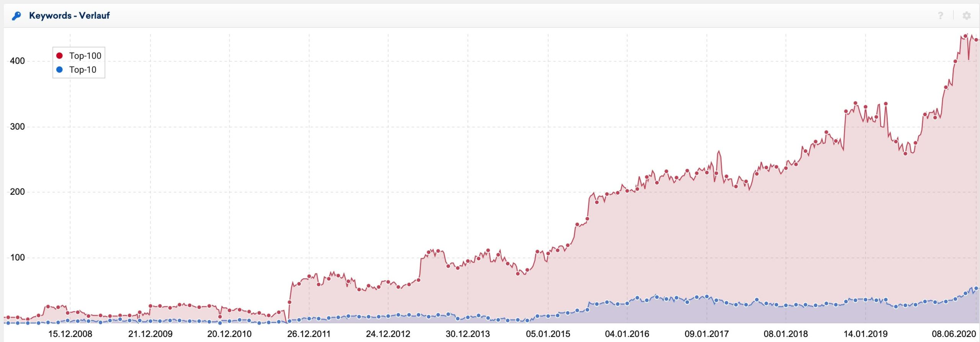Screen dimensions: 980x342
Task: Click the 100 y-axis label
Action: 17,257
